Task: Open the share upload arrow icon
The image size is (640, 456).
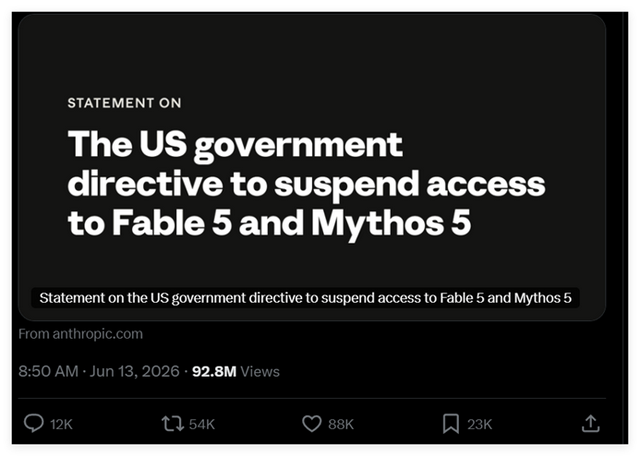Action: 591,423
